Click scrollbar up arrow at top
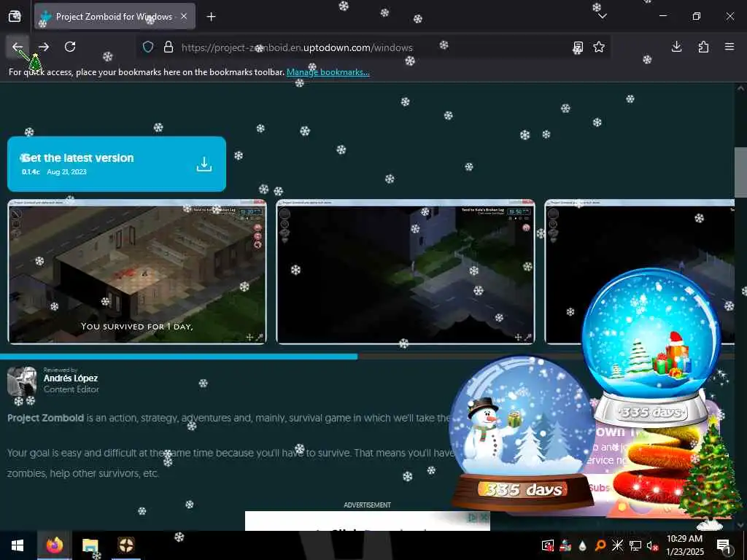747x560 pixels. click(x=740, y=88)
